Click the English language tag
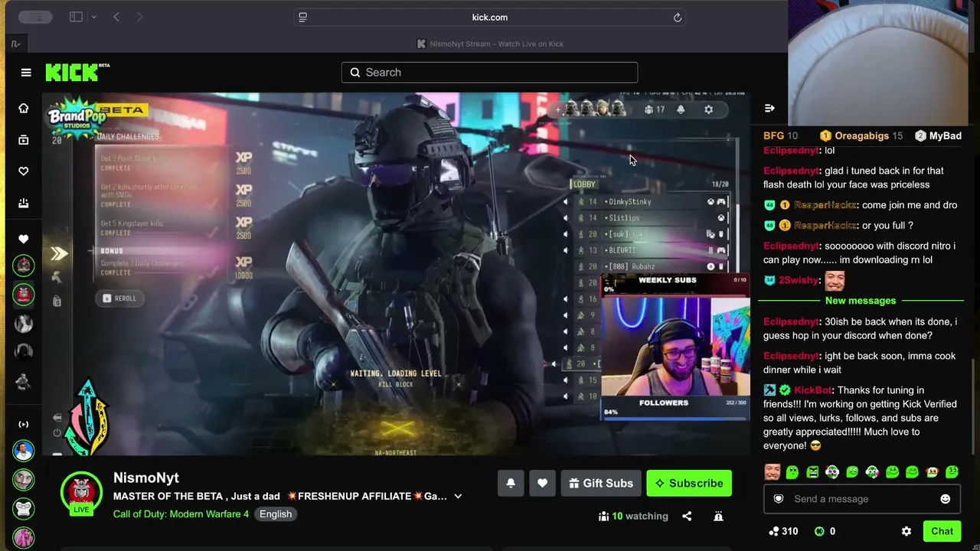 coord(276,514)
